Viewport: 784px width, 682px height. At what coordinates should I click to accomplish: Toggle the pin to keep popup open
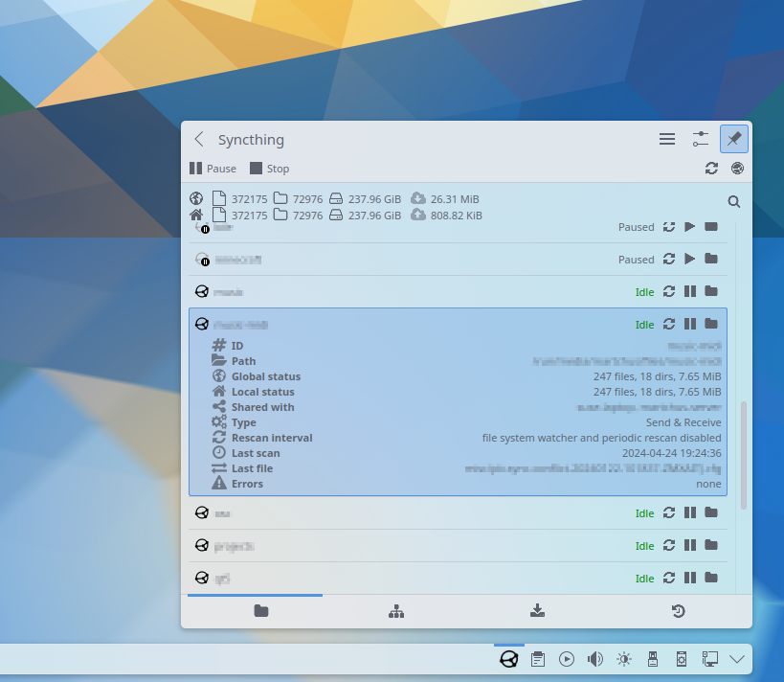pos(733,139)
